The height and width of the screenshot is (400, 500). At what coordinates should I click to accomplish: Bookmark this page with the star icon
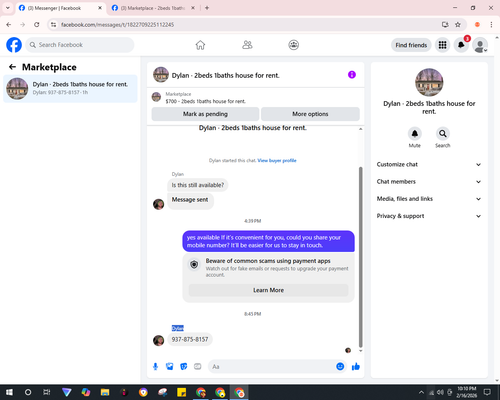pyautogui.click(x=458, y=25)
